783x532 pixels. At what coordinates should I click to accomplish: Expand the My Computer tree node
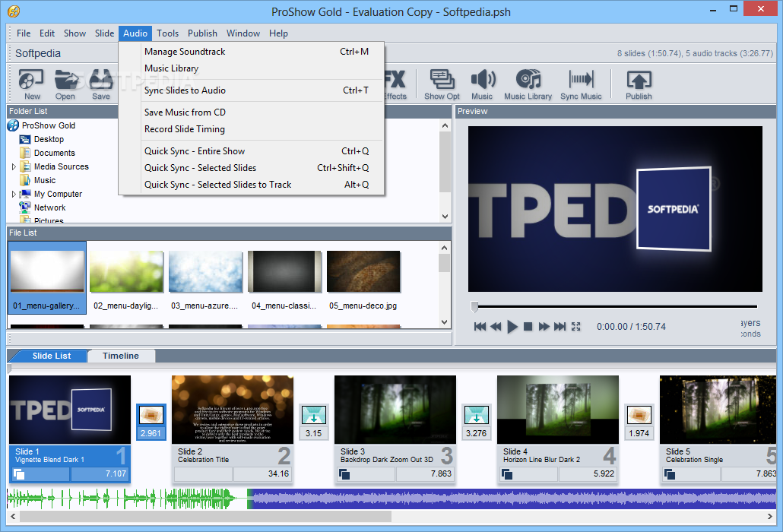point(14,194)
